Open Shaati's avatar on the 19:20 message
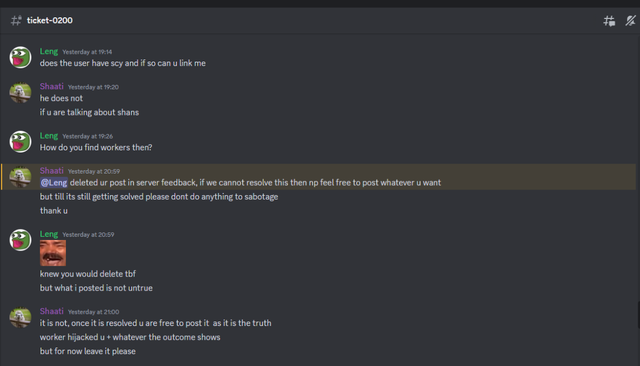Viewport: 640px width, 366px height. pyautogui.click(x=20, y=92)
